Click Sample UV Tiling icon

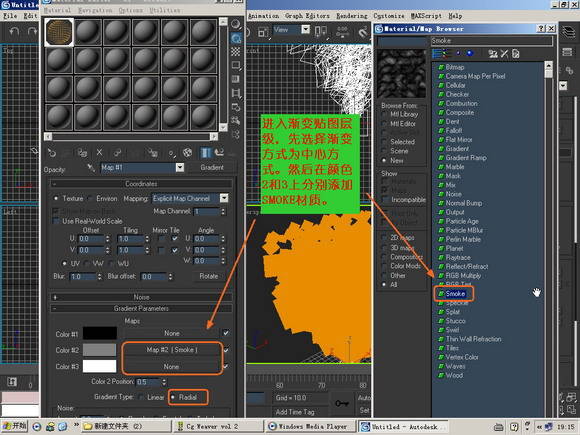[236, 65]
